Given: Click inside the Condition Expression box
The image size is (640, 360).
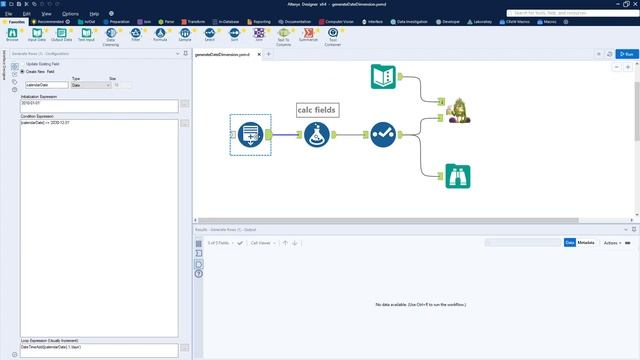Looking at the screenshot, I should tap(99, 228).
